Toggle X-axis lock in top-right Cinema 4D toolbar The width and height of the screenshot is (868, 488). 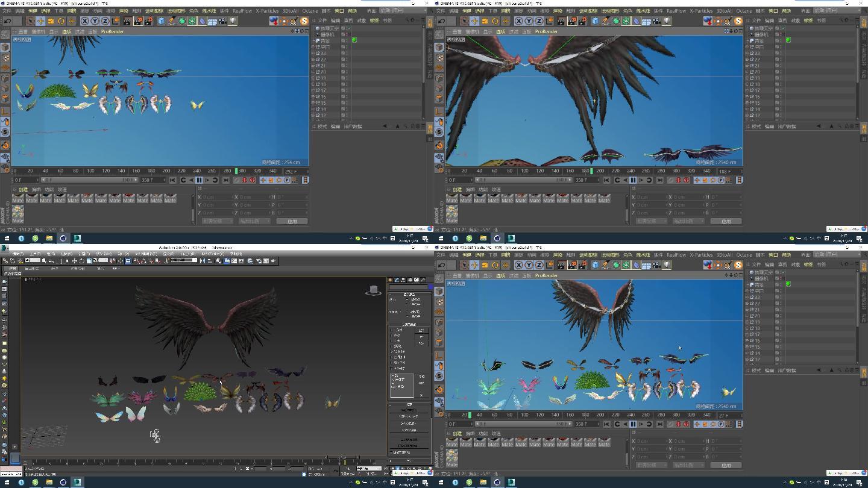pyautogui.click(x=519, y=21)
